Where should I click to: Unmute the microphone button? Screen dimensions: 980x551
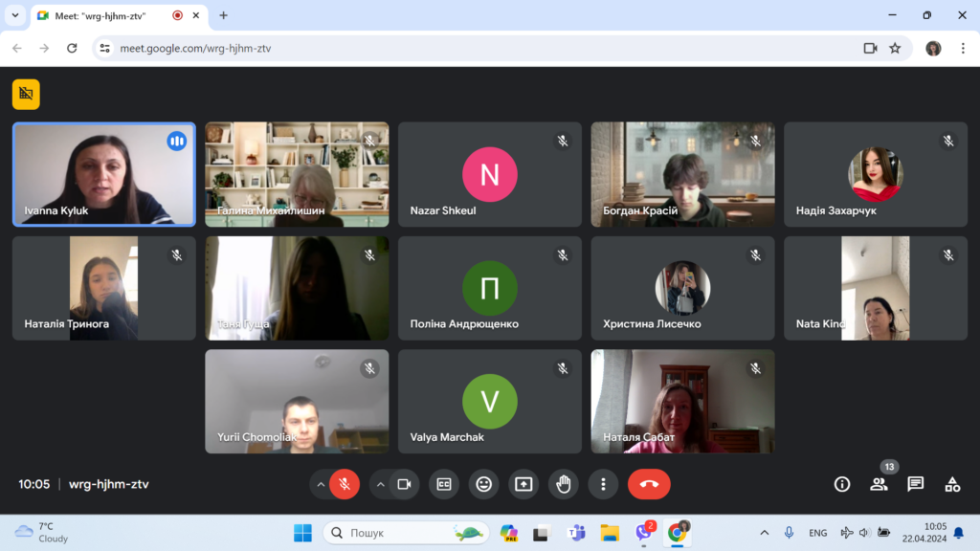click(x=345, y=484)
